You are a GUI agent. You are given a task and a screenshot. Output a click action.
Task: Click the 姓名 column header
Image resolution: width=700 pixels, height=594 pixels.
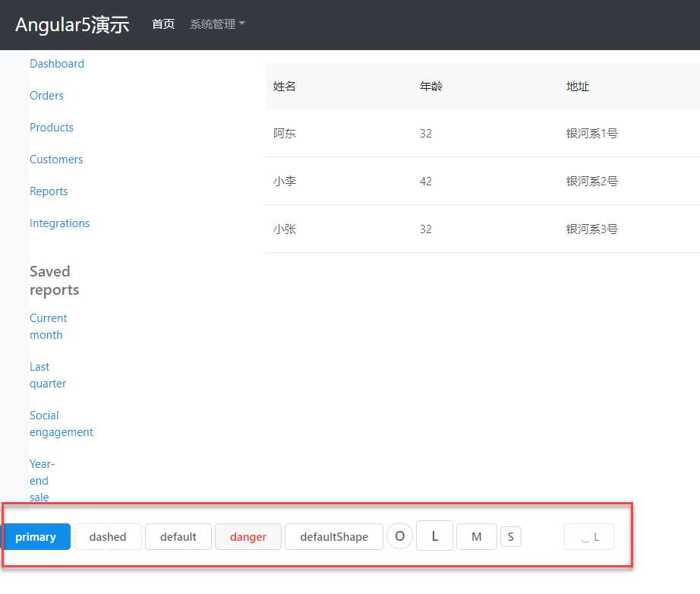point(285,87)
